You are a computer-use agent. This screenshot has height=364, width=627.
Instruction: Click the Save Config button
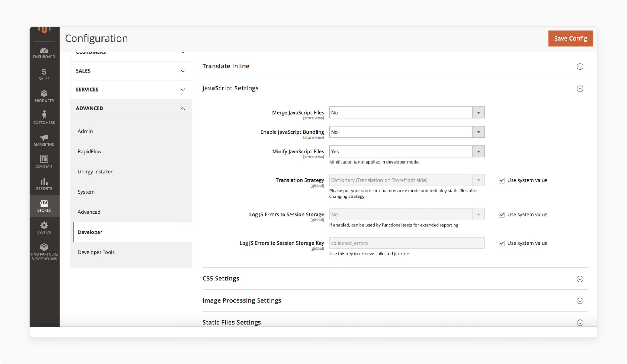571,38
